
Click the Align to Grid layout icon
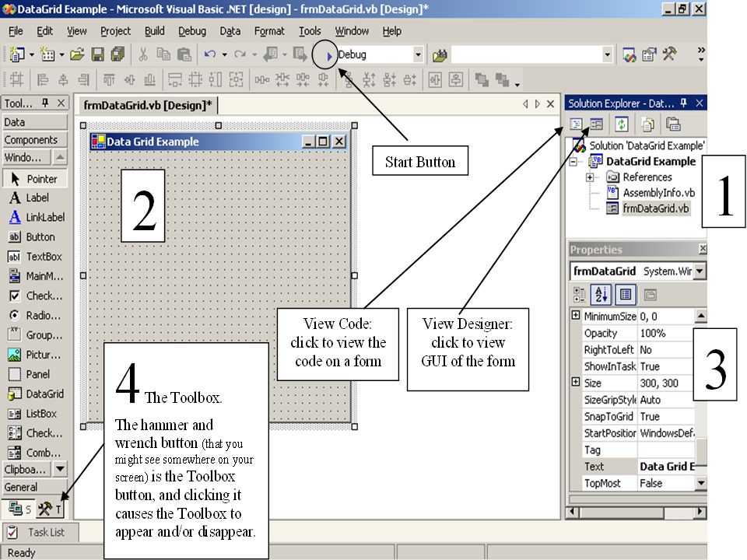pos(16,79)
